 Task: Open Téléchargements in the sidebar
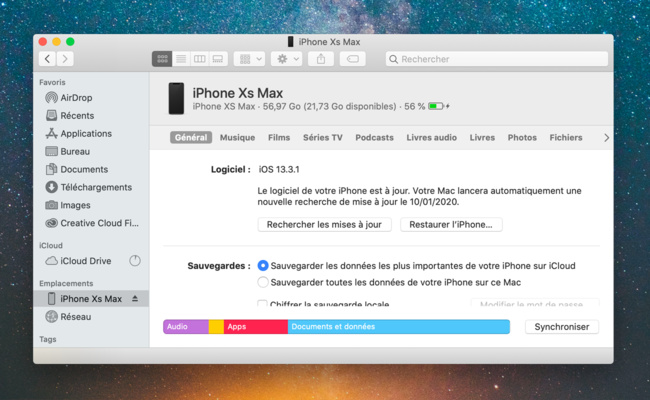(91, 187)
